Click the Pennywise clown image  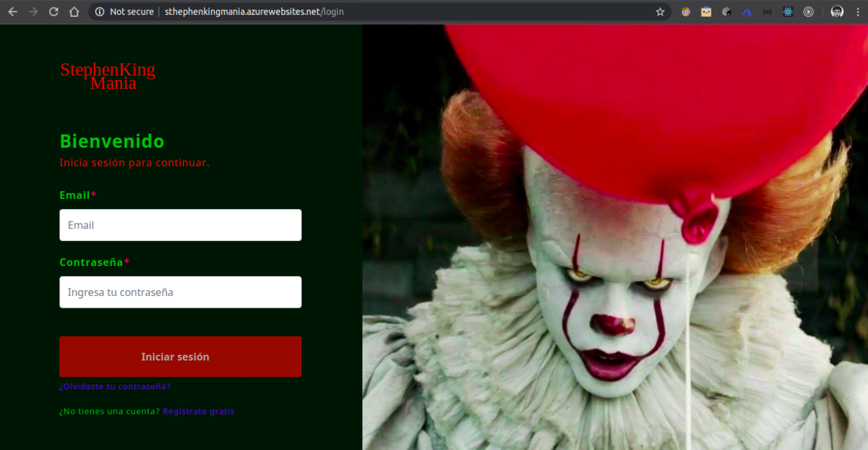615,237
